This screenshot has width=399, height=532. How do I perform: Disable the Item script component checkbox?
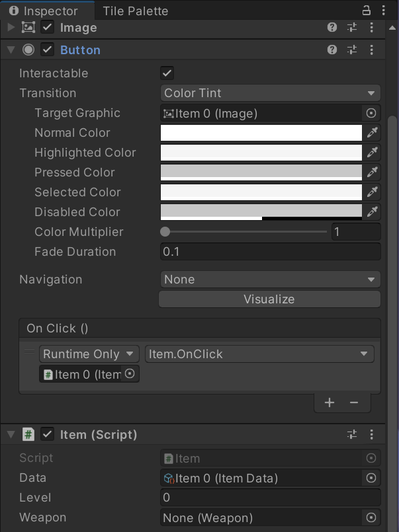[x=47, y=435]
